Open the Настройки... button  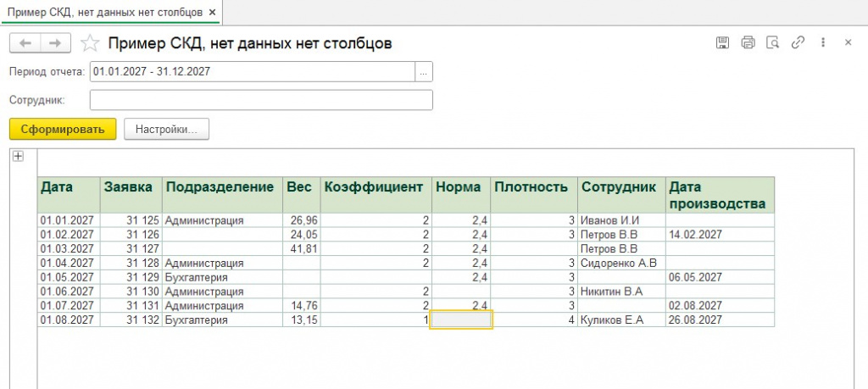[167, 129]
